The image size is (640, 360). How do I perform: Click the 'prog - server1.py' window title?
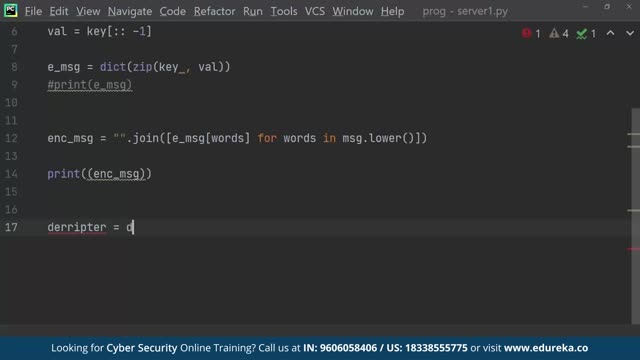(x=465, y=11)
